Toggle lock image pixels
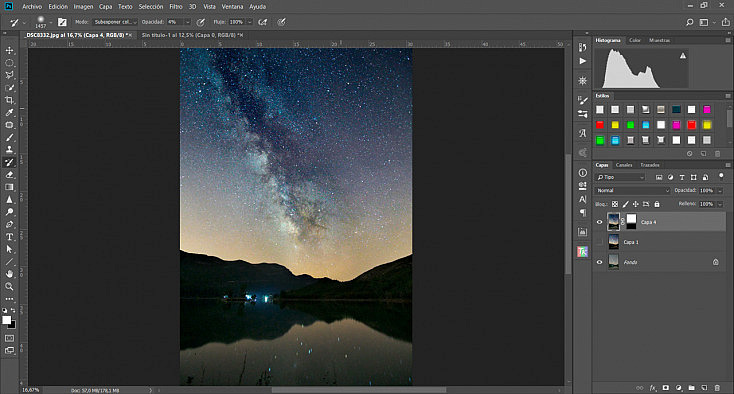The width and height of the screenshot is (734, 394). click(625, 204)
